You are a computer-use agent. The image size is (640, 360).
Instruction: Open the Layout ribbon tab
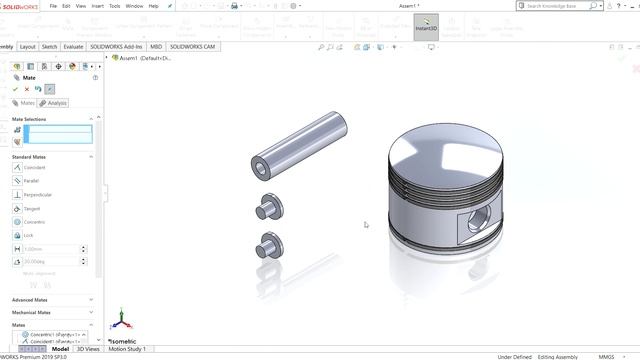pyautogui.click(x=28, y=47)
